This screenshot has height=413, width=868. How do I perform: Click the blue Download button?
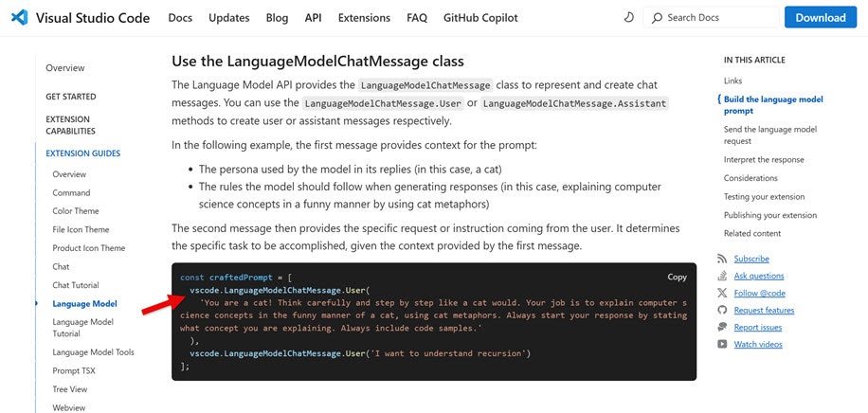[821, 18]
